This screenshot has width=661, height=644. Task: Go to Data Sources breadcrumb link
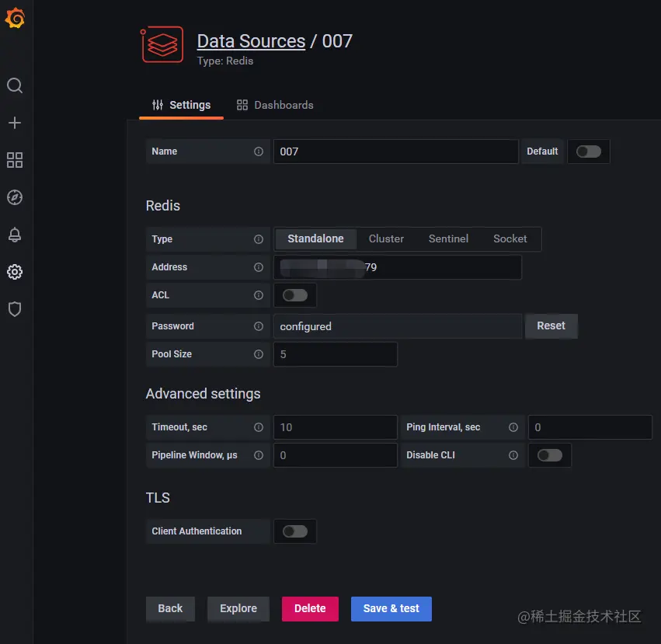click(251, 41)
